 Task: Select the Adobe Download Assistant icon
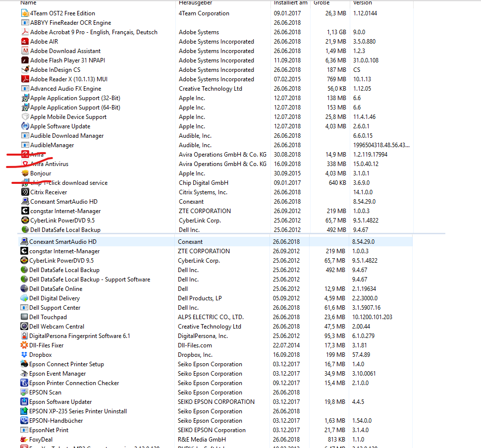pos(25,51)
